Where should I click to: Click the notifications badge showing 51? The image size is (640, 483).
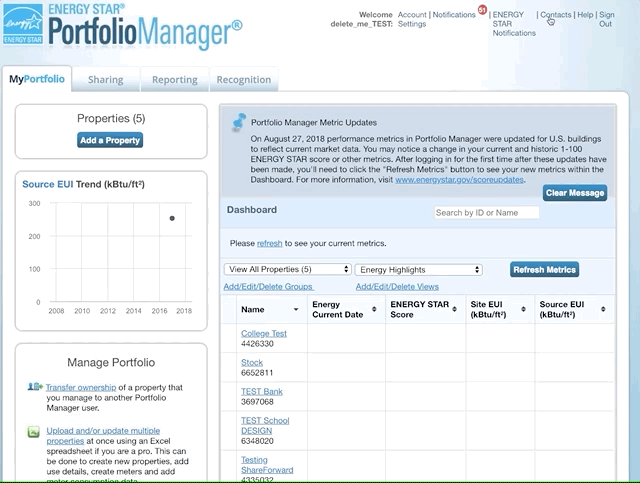[482, 9]
